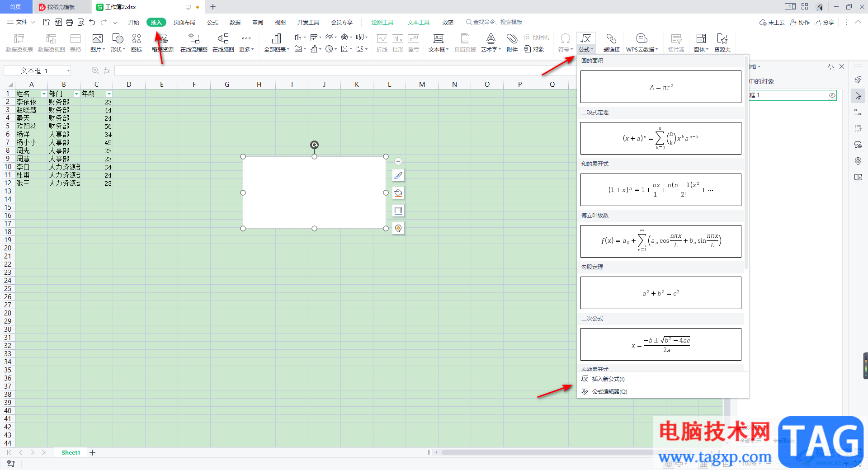Open 在线流程图 online flowchart
Screen dimensions: 868x470
click(x=193, y=43)
